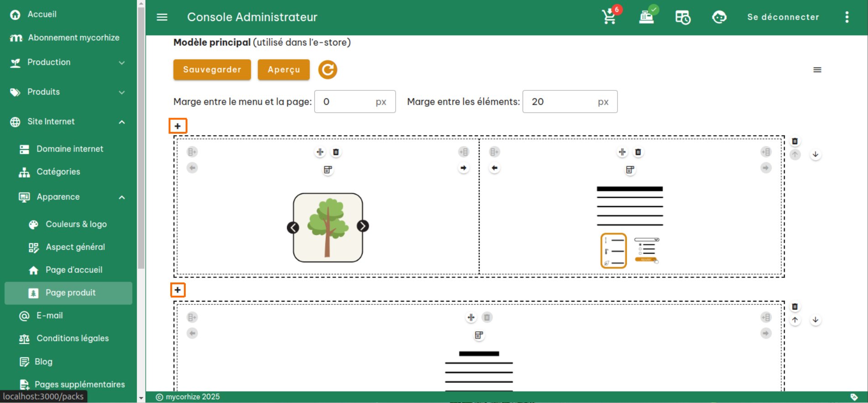Viewport: 868px width, 403px height.
Task: Click the tree image thumbnail
Action: [x=328, y=227]
